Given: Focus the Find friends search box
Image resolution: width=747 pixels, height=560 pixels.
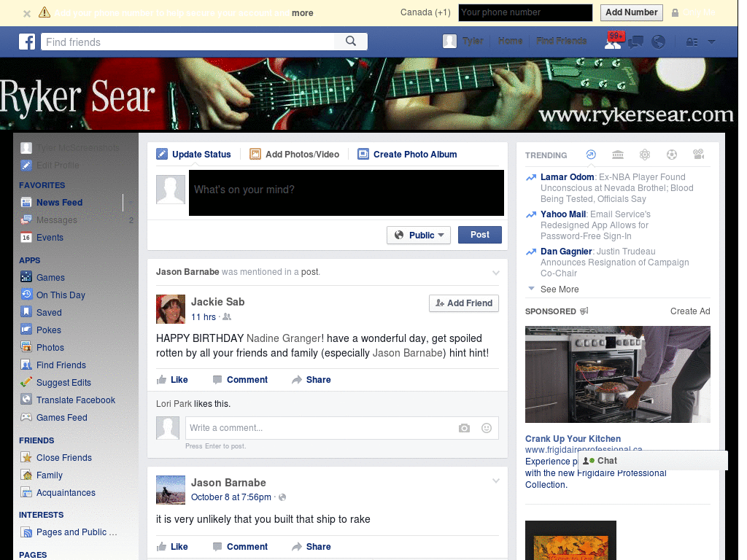Looking at the screenshot, I should (187, 42).
